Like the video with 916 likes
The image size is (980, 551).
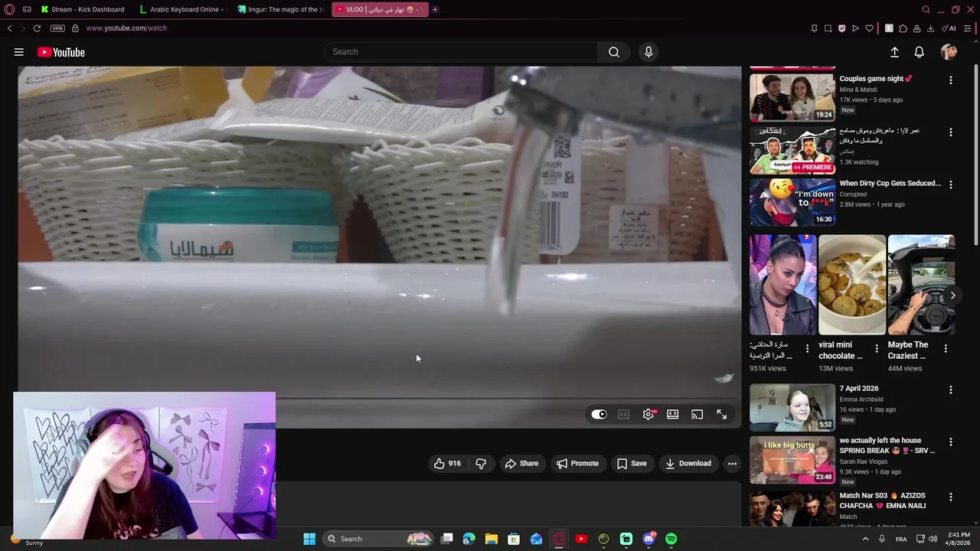(x=447, y=463)
